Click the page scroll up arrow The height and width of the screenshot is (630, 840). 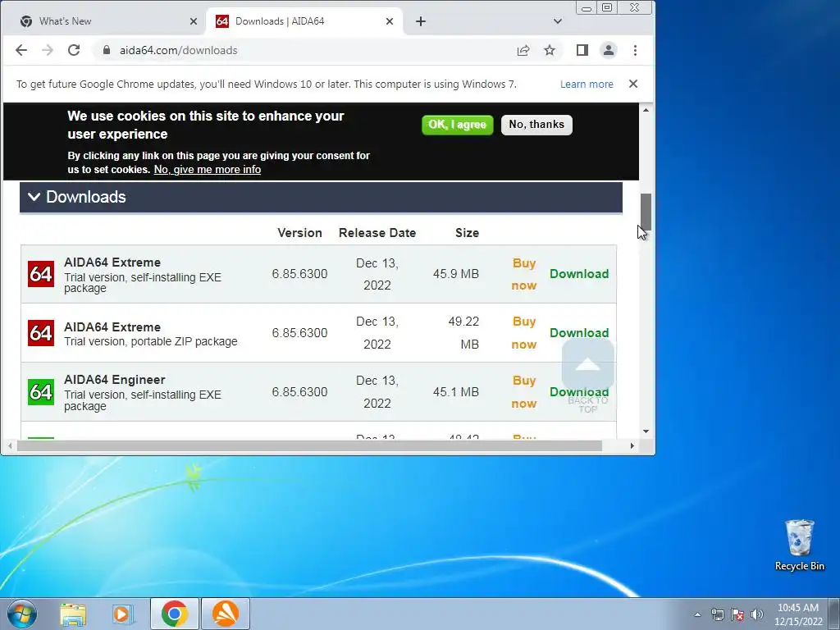(646, 110)
